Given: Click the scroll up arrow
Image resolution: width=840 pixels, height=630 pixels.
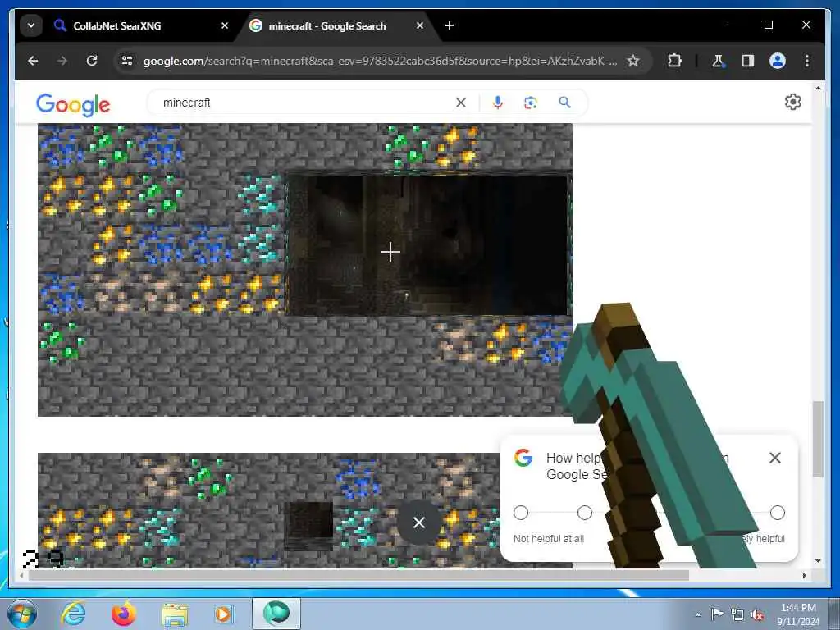Looking at the screenshot, I should click(x=818, y=88).
